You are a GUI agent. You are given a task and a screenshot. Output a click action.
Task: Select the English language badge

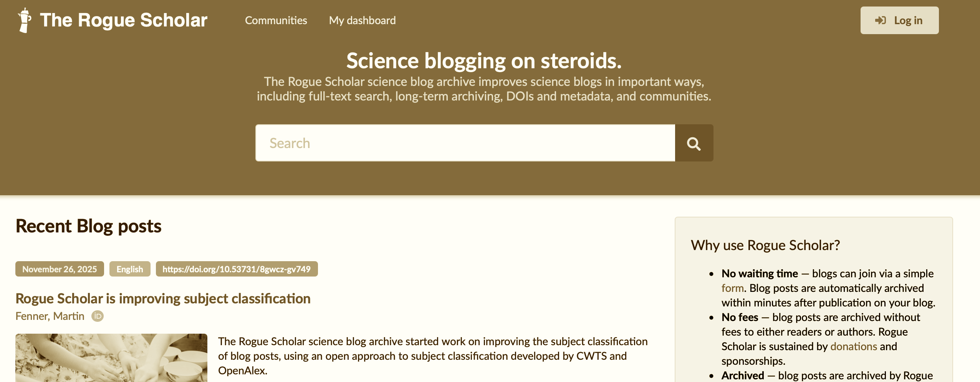[130, 269]
